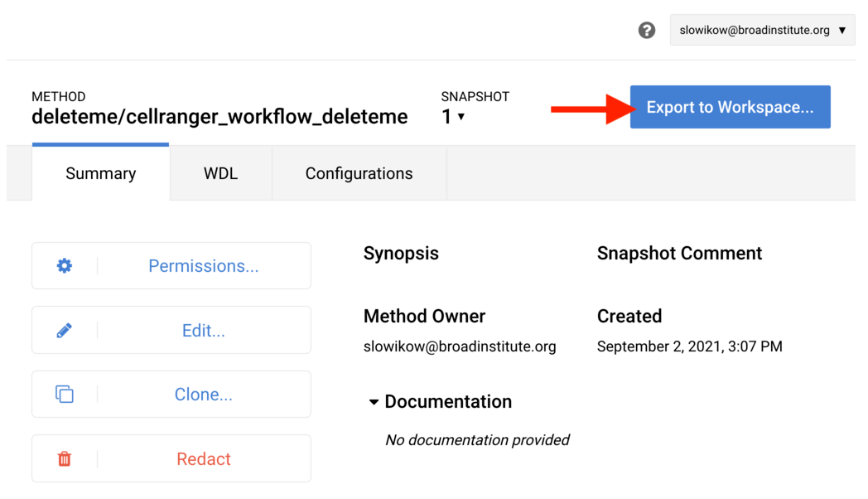Image resolution: width=868 pixels, height=499 pixels.
Task: Click the Method Owner email address
Action: click(460, 346)
